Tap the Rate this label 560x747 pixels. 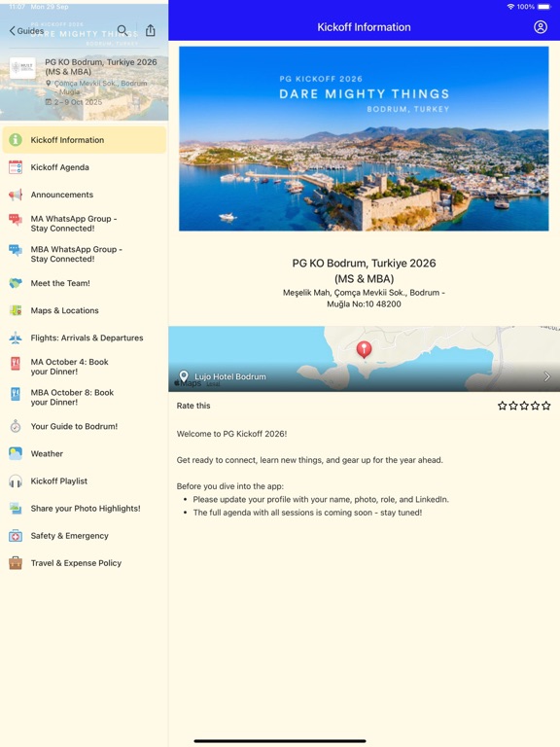click(193, 406)
